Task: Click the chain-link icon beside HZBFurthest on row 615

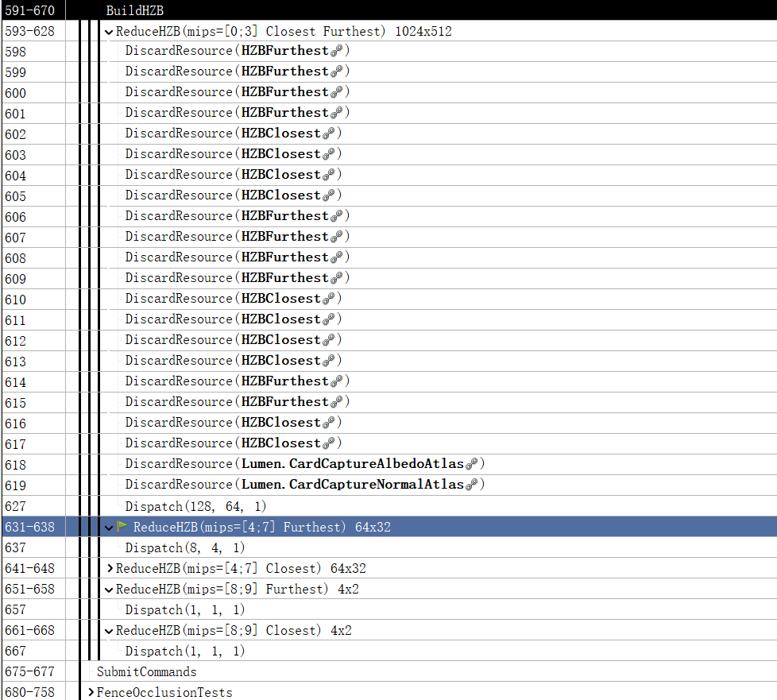Action: coord(334,401)
